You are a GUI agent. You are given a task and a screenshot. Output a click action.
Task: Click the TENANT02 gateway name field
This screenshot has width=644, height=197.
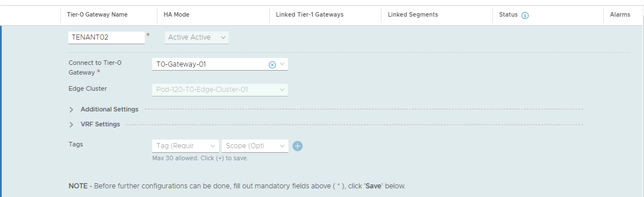(106, 37)
